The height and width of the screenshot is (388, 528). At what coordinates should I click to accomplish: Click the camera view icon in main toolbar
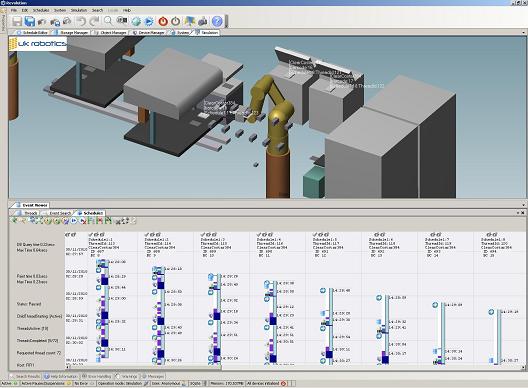click(x=122, y=21)
